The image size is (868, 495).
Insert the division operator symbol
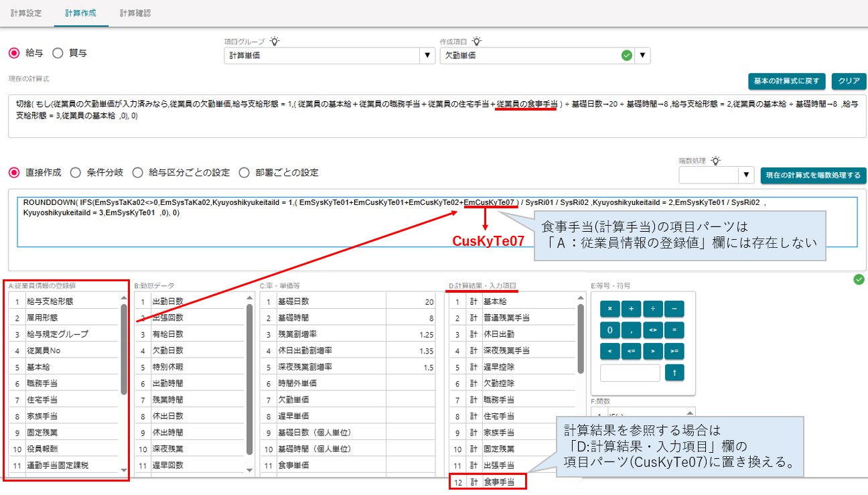pos(652,309)
